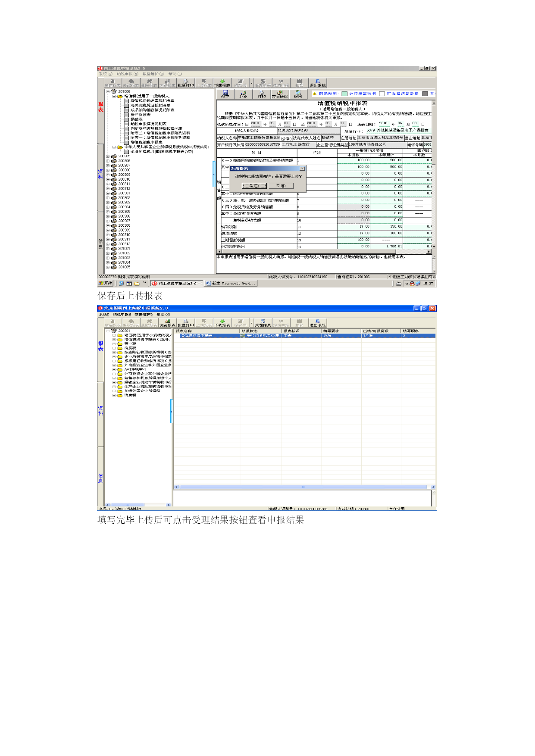The width and height of the screenshot is (535, 756).
Task: Switch to 资料 side tab in lower window
Action: pyautogui.click(x=100, y=410)
